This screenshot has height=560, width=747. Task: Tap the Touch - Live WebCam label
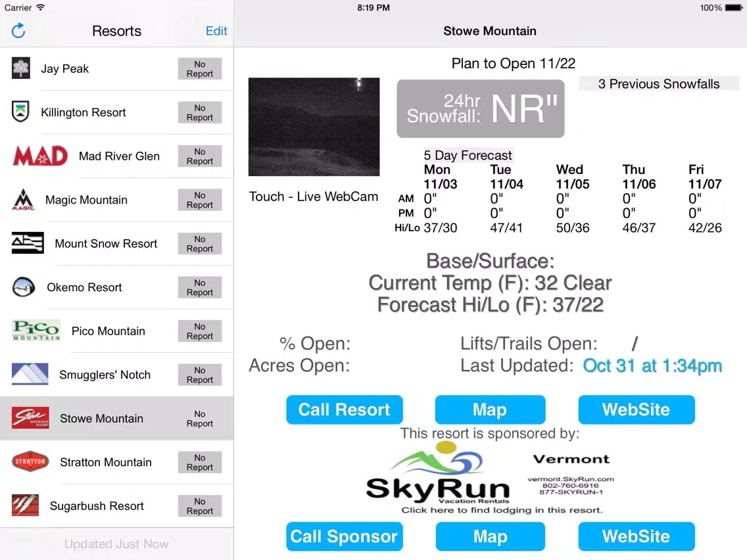coord(314,197)
